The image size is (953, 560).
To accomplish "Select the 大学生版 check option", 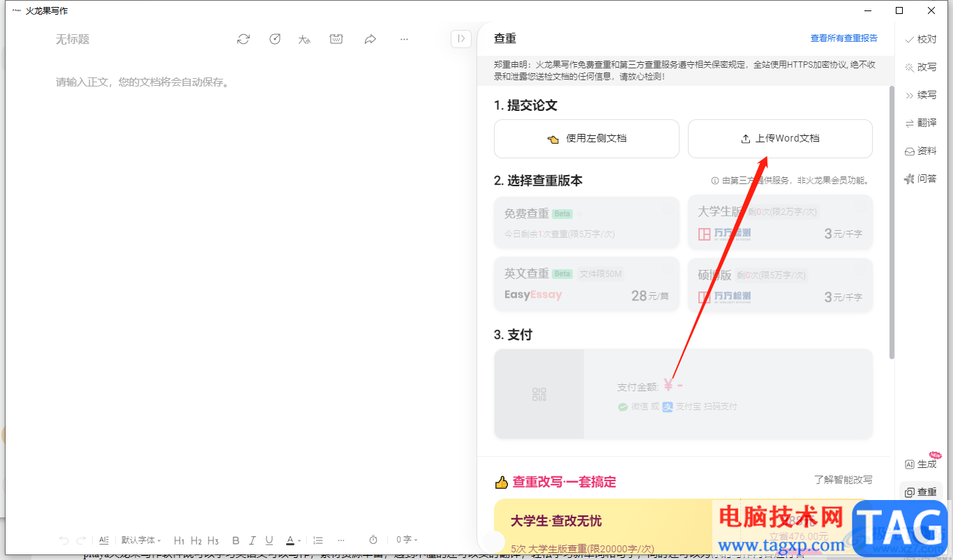I will pyautogui.click(x=780, y=222).
